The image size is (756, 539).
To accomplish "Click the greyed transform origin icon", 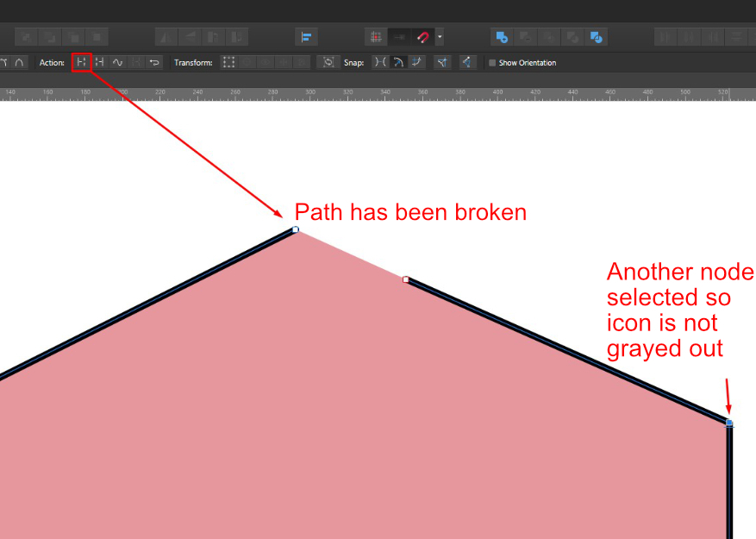I will pos(247,62).
